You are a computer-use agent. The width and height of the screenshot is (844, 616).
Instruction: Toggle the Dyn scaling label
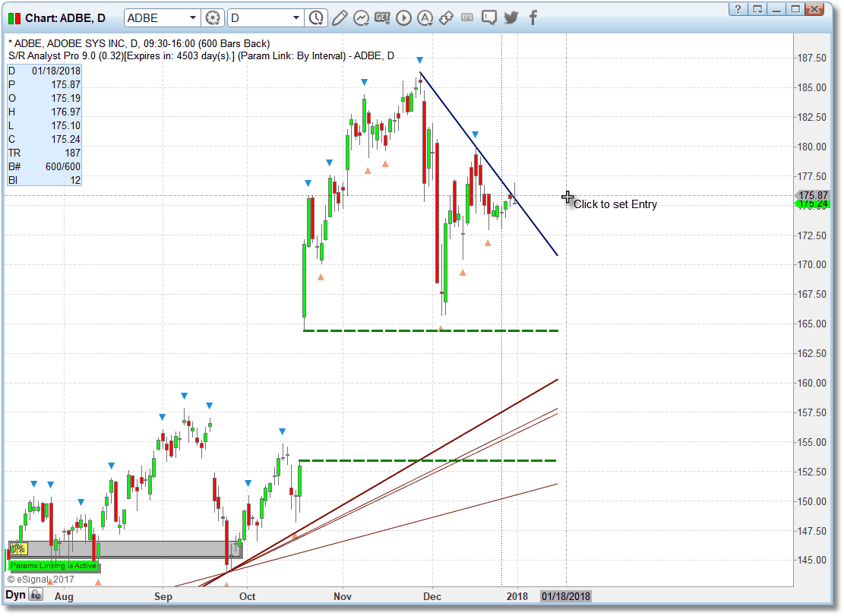pos(16,595)
